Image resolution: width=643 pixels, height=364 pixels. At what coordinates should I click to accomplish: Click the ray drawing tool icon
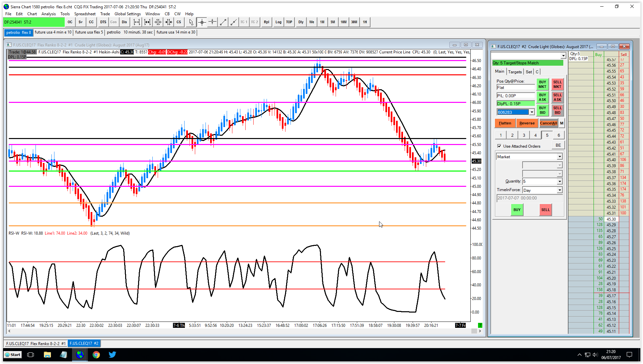click(x=234, y=22)
